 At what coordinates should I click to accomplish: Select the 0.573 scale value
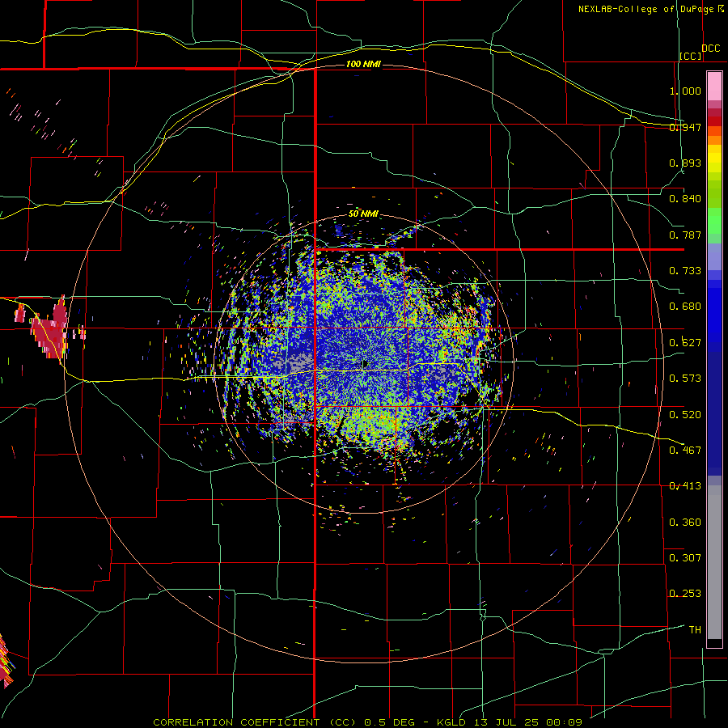(x=685, y=379)
